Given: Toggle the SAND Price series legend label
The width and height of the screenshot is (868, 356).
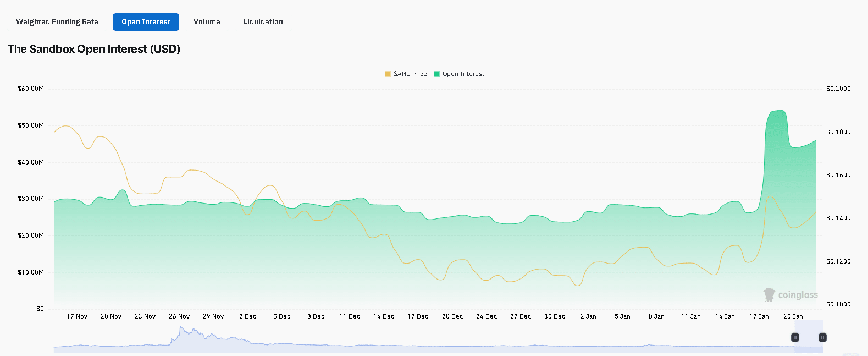Looking at the screenshot, I should pyautogui.click(x=410, y=74).
